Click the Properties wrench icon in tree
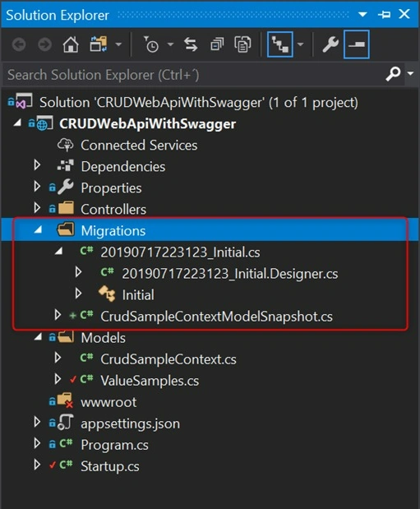Viewport: 420px width, 509px height. click(66, 187)
